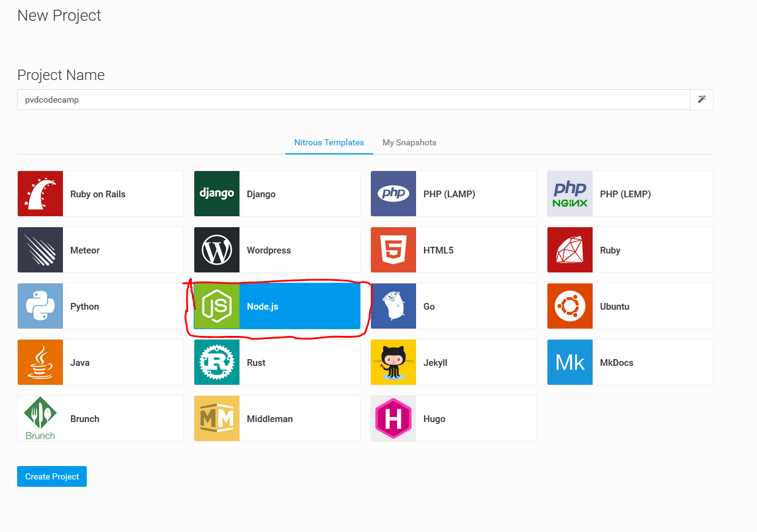The image size is (757, 532).
Task: Select the Ruby on Rails template label
Action: [x=98, y=194]
